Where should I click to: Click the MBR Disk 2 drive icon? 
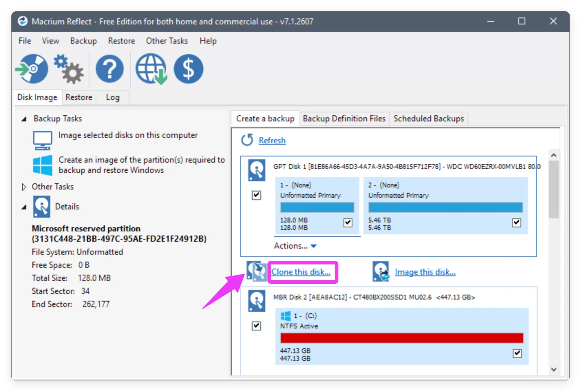pos(257,301)
